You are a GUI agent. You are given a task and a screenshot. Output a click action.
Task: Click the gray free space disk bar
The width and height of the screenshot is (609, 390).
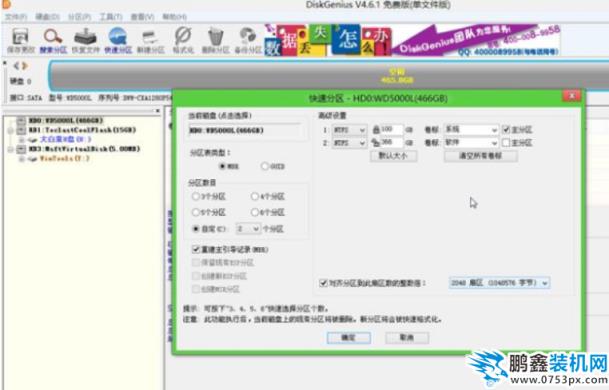329,76
